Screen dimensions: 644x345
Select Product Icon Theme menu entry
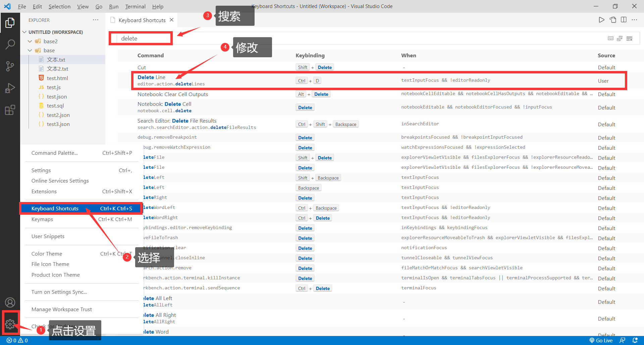pos(82,275)
